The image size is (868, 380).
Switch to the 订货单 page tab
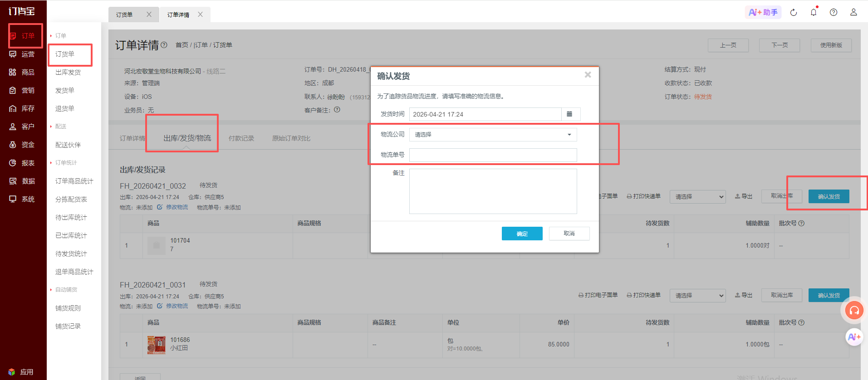click(125, 15)
